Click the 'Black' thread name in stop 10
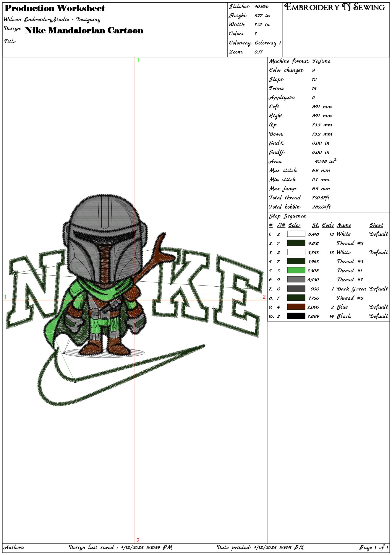 click(343, 316)
